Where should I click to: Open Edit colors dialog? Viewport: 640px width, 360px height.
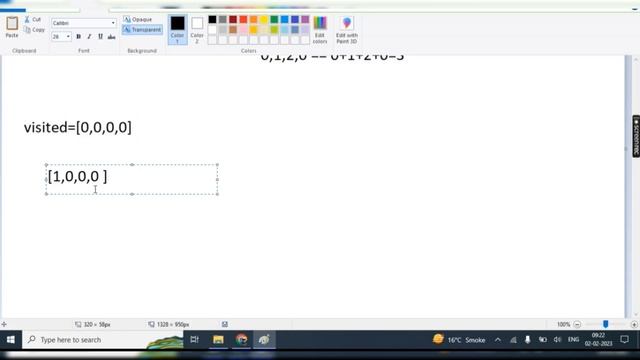pyautogui.click(x=320, y=30)
